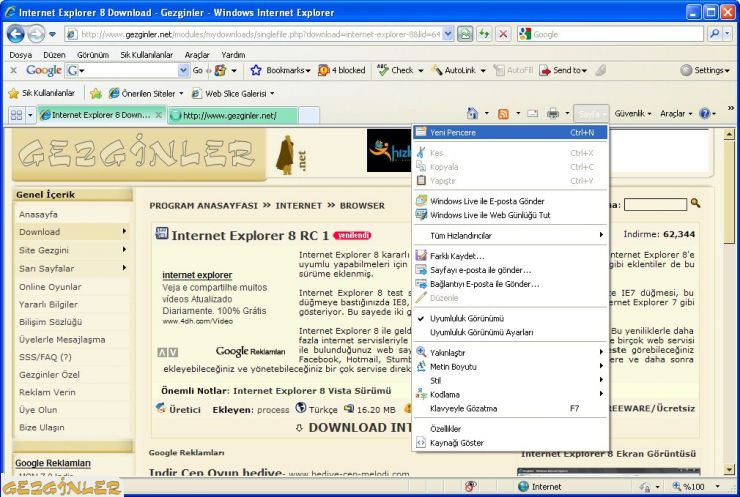Click the site search magnifier icon

[695, 203]
